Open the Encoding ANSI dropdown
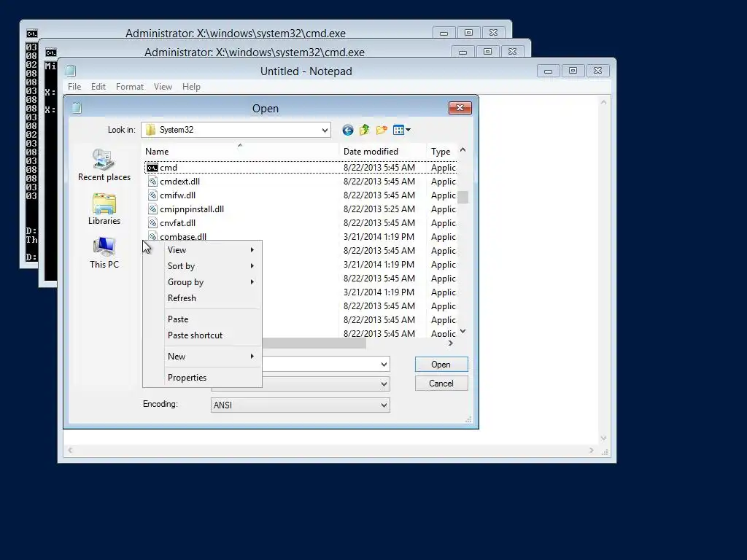This screenshot has height=560, width=747. point(300,405)
